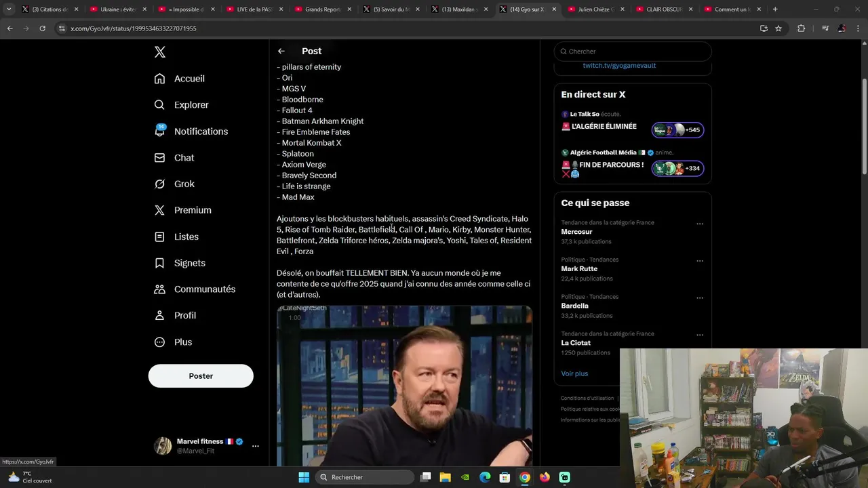Open twitch.tv/gyogamevault link
The width and height of the screenshot is (868, 488).
(x=619, y=65)
